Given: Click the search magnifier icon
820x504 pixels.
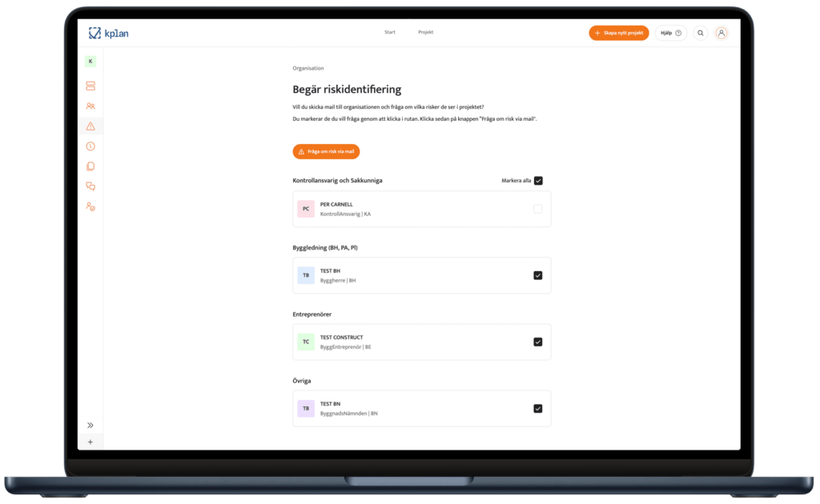Looking at the screenshot, I should (x=701, y=33).
